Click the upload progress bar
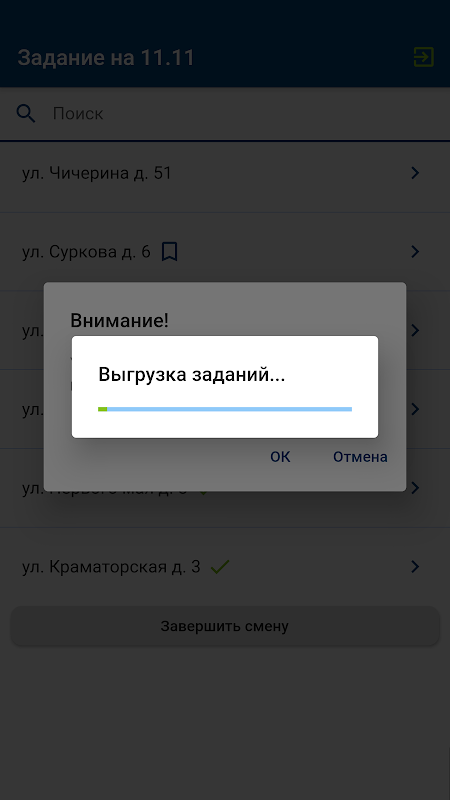This screenshot has width=450, height=800. click(x=225, y=409)
